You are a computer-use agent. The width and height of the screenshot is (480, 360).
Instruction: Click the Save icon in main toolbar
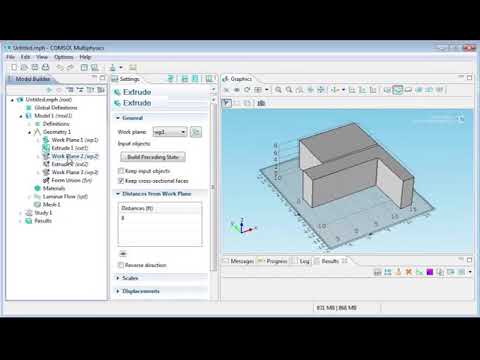pos(35,67)
